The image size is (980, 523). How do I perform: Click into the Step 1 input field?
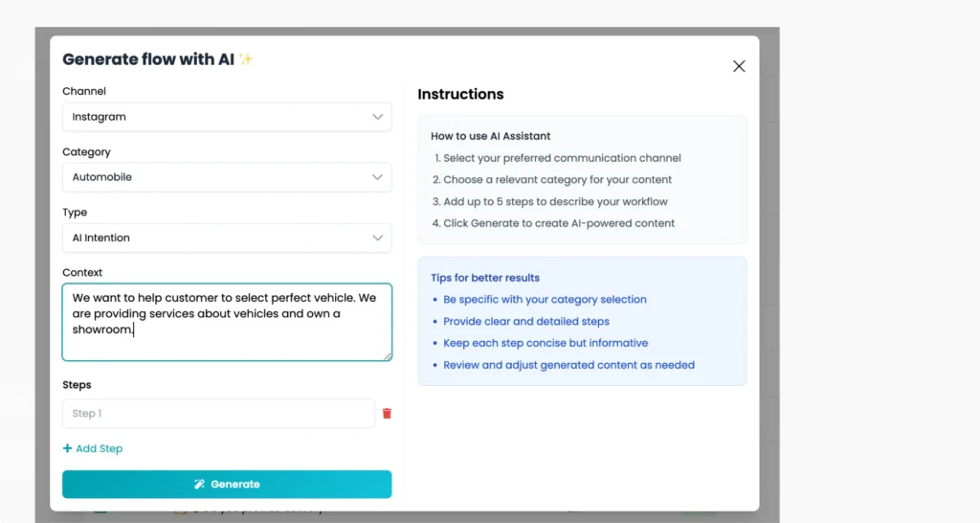[219, 414]
